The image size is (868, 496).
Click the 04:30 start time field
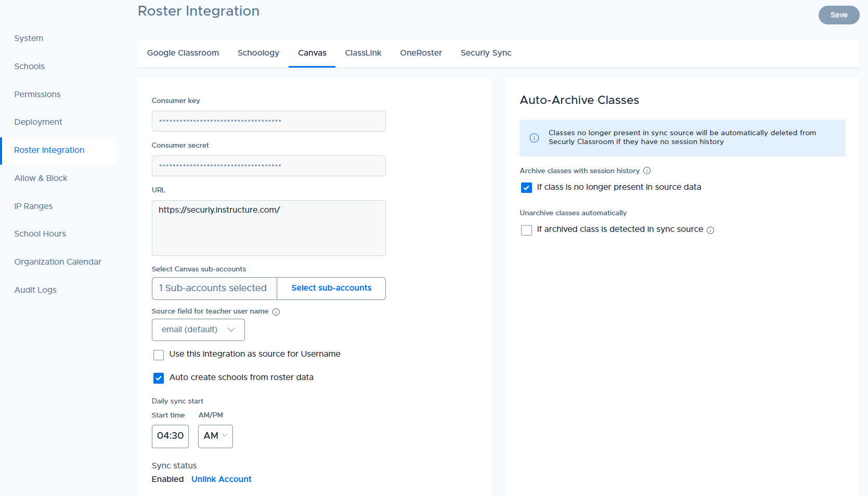pos(170,436)
